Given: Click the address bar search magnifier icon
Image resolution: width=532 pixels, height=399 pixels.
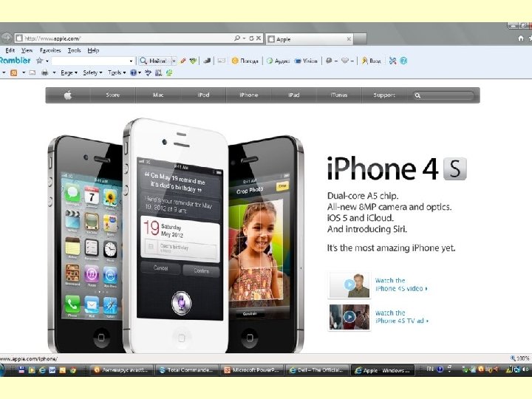Looking at the screenshot, I should [237, 38].
